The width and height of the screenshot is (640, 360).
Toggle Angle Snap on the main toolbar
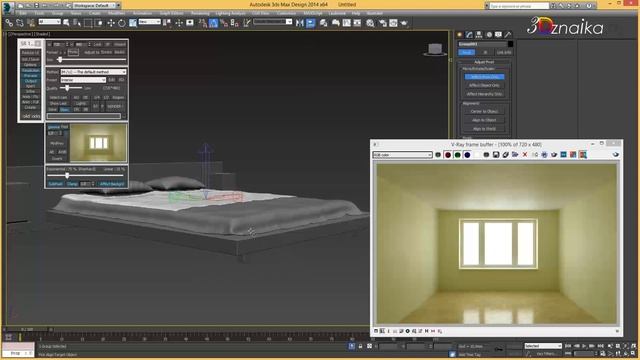(x=213, y=23)
